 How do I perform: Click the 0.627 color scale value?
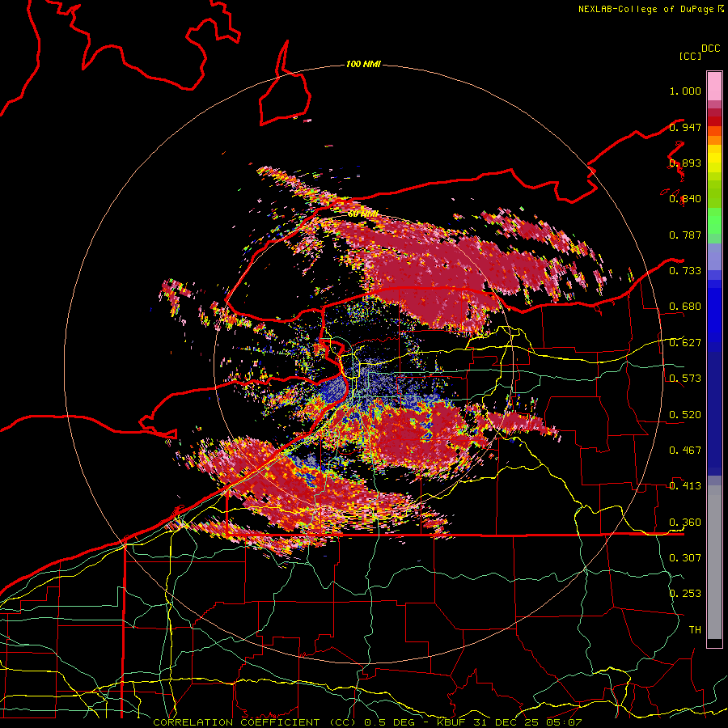click(x=685, y=343)
